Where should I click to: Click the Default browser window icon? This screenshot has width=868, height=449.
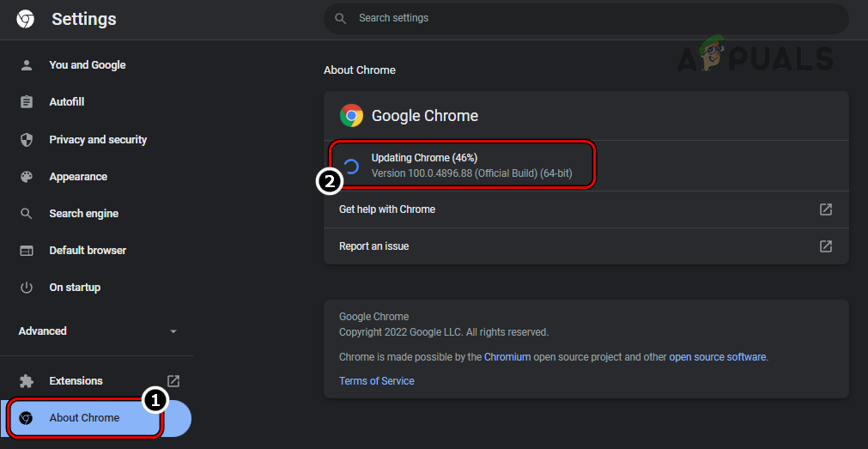point(27,251)
